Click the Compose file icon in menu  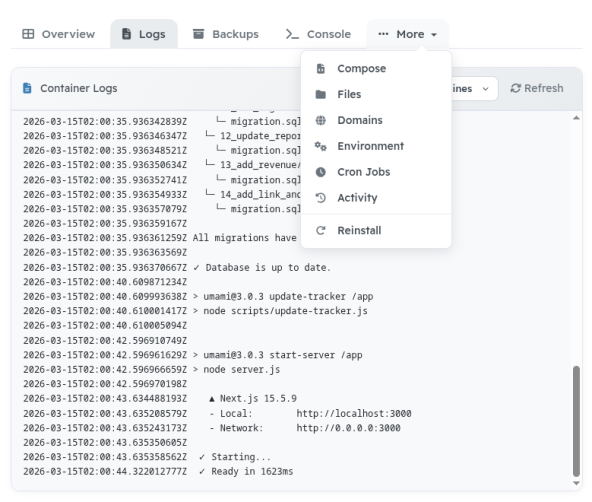321,69
